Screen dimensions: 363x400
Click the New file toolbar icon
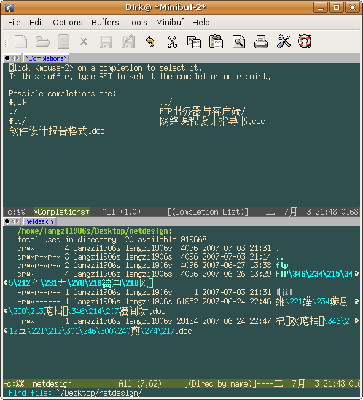(20, 42)
